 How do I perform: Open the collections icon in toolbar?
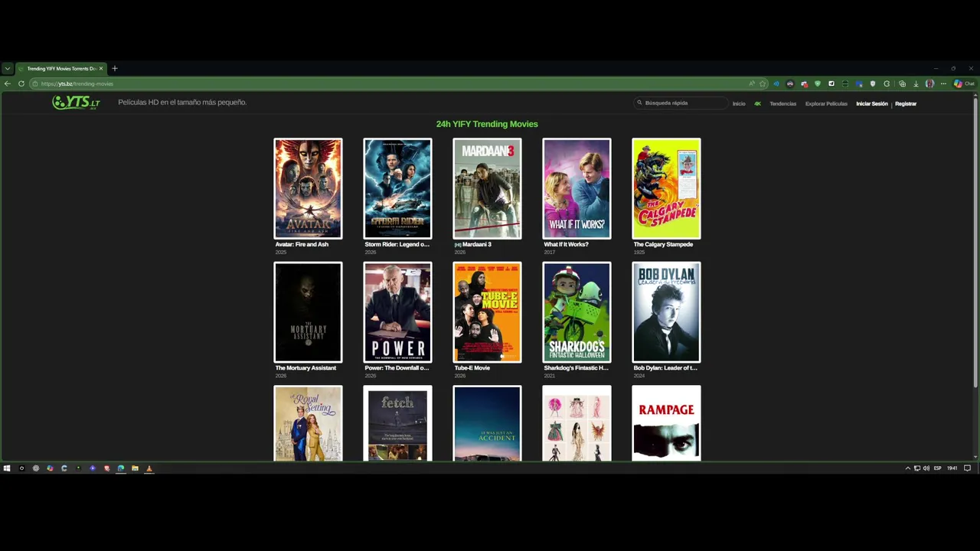tap(902, 83)
